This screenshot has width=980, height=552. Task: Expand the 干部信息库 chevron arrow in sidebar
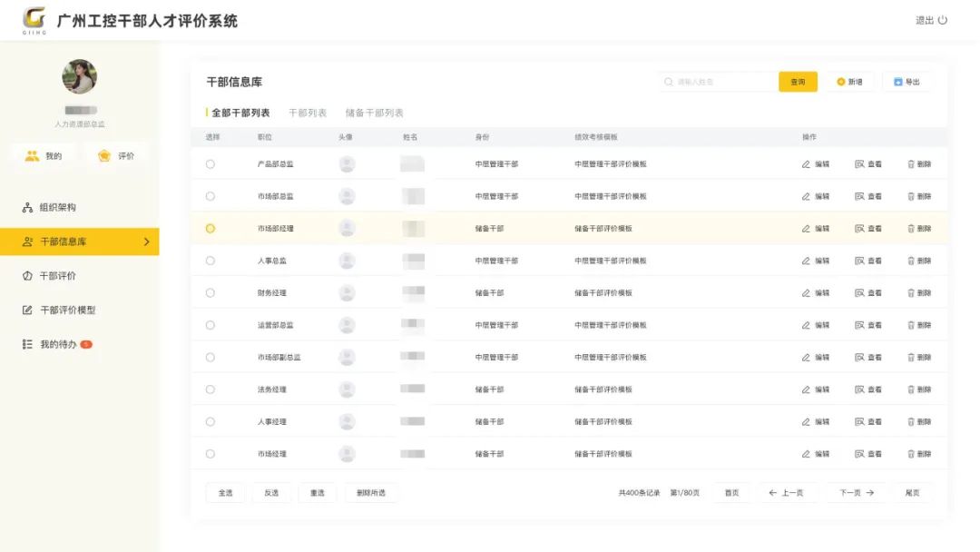[x=147, y=241]
